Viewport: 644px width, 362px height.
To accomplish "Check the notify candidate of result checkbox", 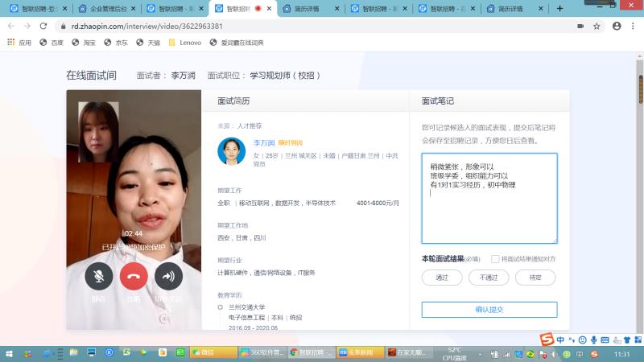I will pos(495,259).
